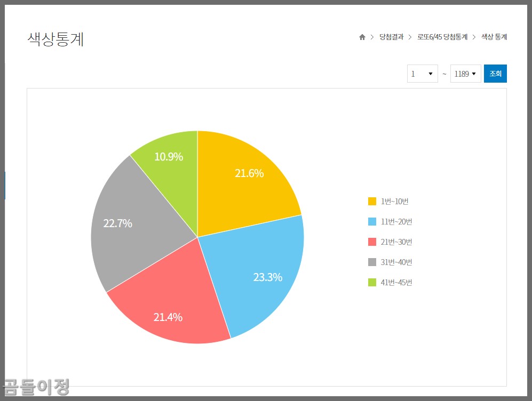532x401 pixels.
Task: Click the home icon in the breadcrumb
Action: pyautogui.click(x=362, y=37)
